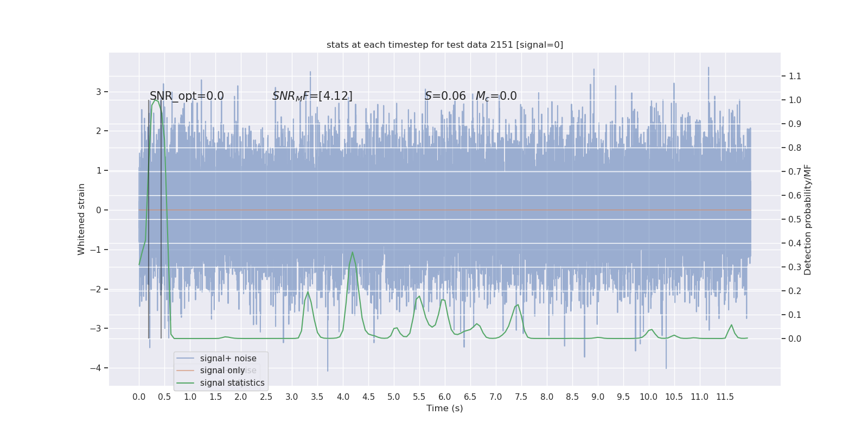
Task: Click x-axis tick label 1.5
Action: [215, 397]
